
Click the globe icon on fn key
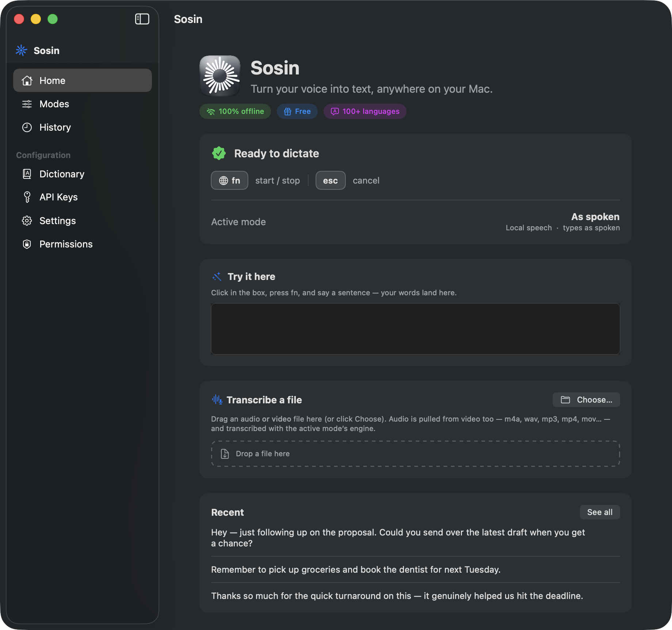pos(224,181)
